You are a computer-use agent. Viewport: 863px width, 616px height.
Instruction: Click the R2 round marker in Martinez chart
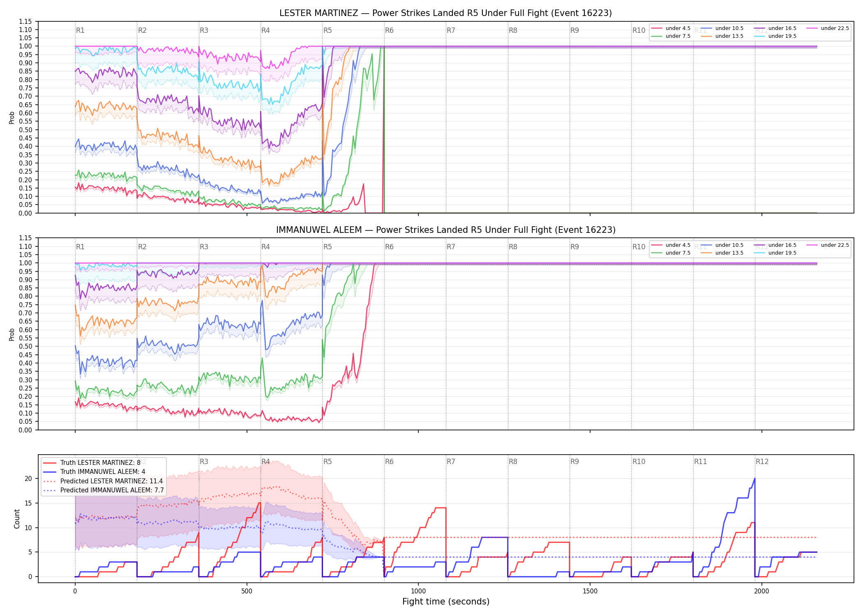pos(142,30)
